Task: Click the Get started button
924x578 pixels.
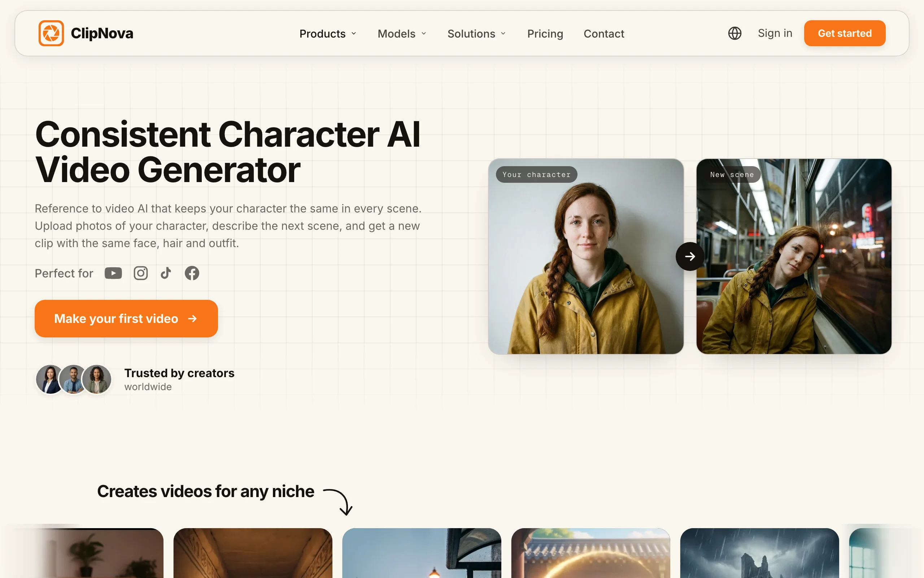Action: click(845, 33)
